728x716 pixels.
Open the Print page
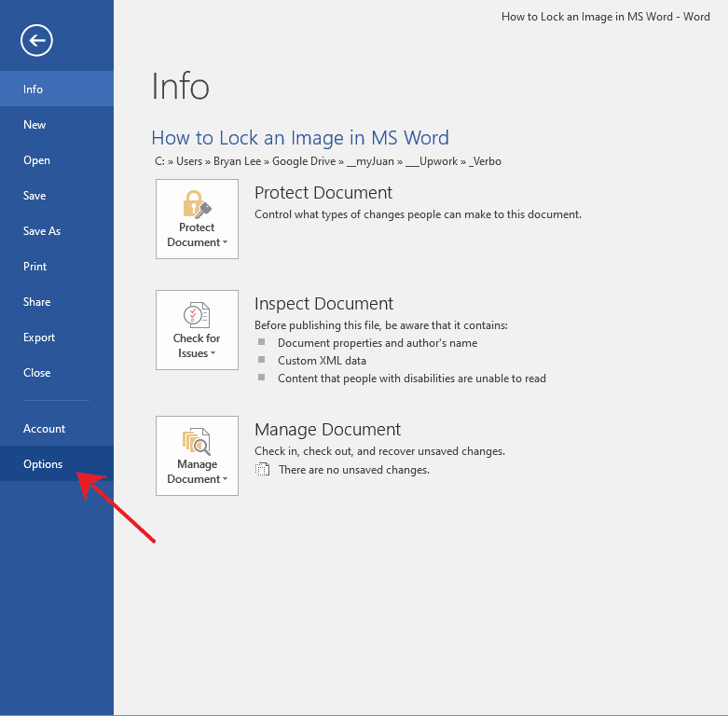tap(57, 266)
